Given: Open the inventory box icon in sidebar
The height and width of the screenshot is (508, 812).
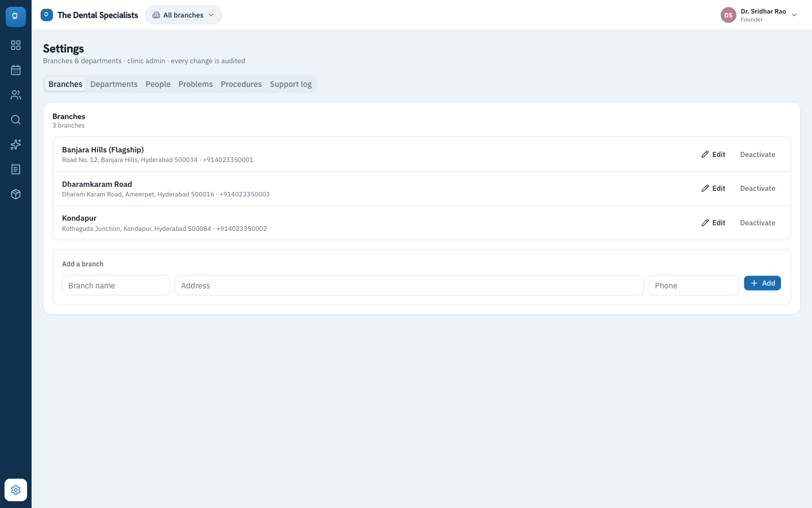Looking at the screenshot, I should click(16, 194).
